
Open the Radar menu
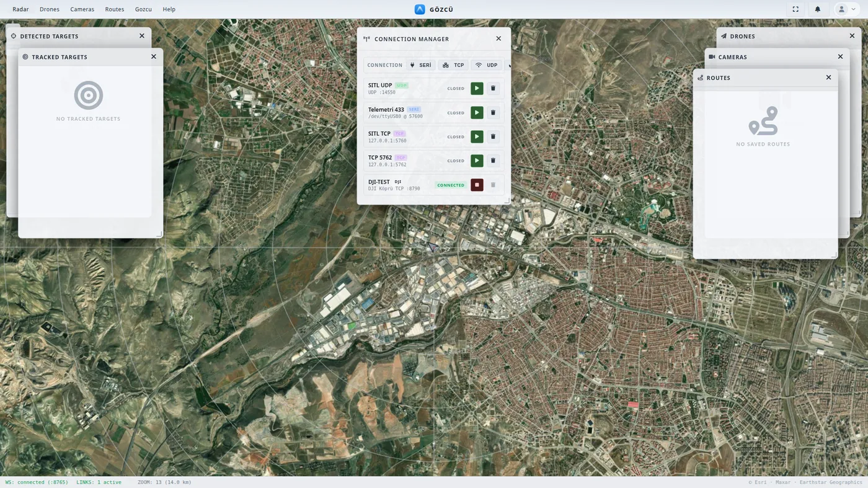(20, 9)
